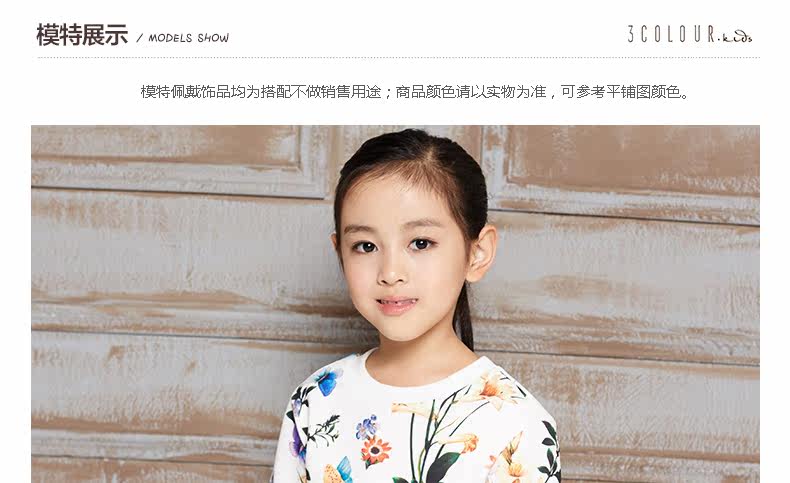790x483 pixels.
Task: Click the purple iris print on left sleeve
Action: (x=298, y=445)
